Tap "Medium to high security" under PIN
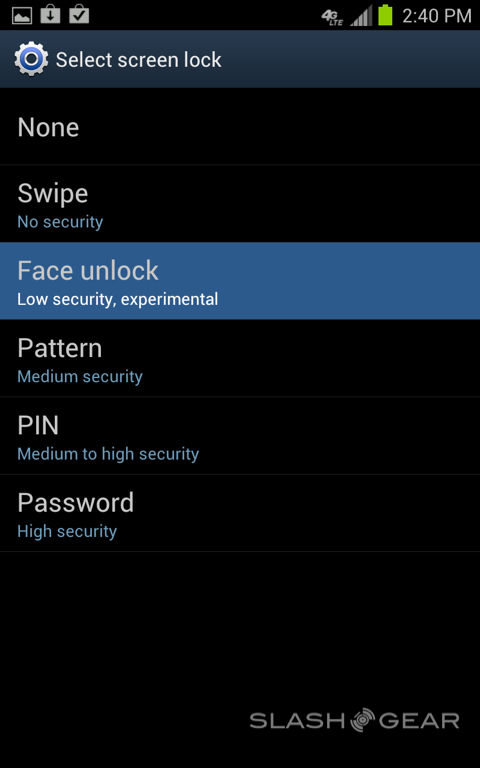This screenshot has height=768, width=480. (x=108, y=454)
